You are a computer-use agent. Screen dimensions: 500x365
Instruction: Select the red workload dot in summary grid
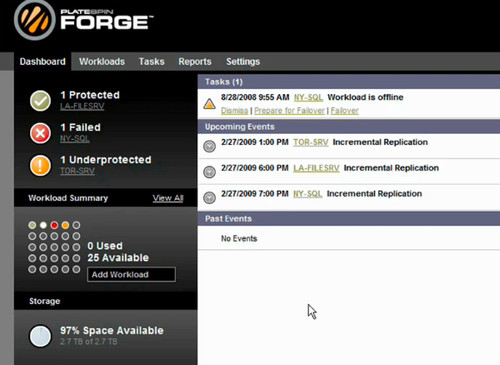(54, 225)
